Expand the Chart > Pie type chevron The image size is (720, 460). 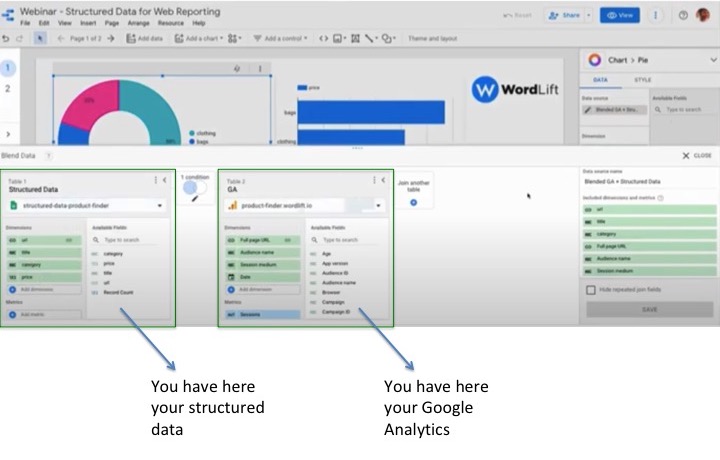pos(713,60)
